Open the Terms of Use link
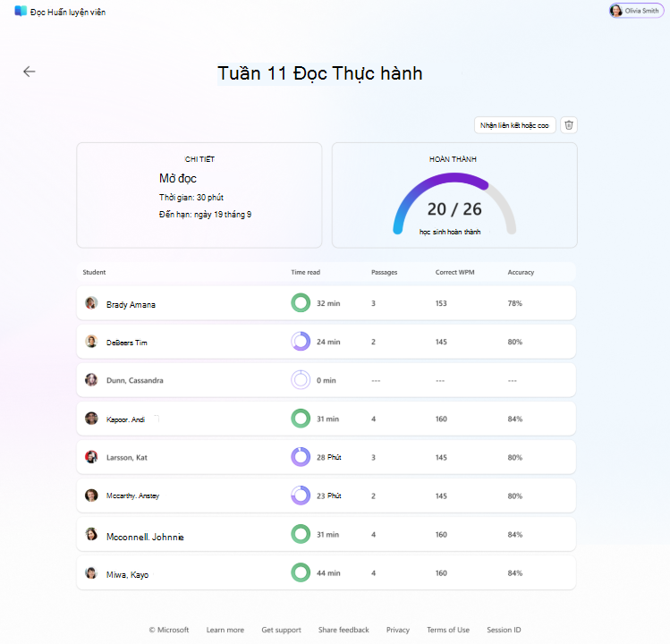670x644 pixels. pyautogui.click(x=448, y=630)
